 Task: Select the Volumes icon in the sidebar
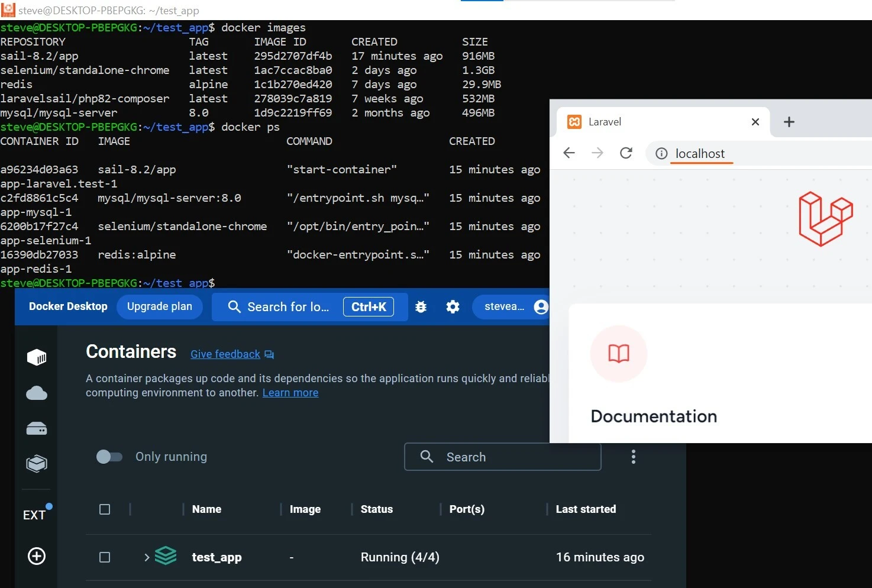36,428
